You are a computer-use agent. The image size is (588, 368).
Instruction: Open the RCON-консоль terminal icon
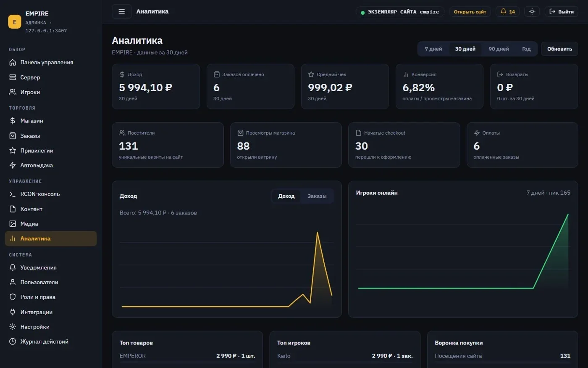tap(13, 194)
